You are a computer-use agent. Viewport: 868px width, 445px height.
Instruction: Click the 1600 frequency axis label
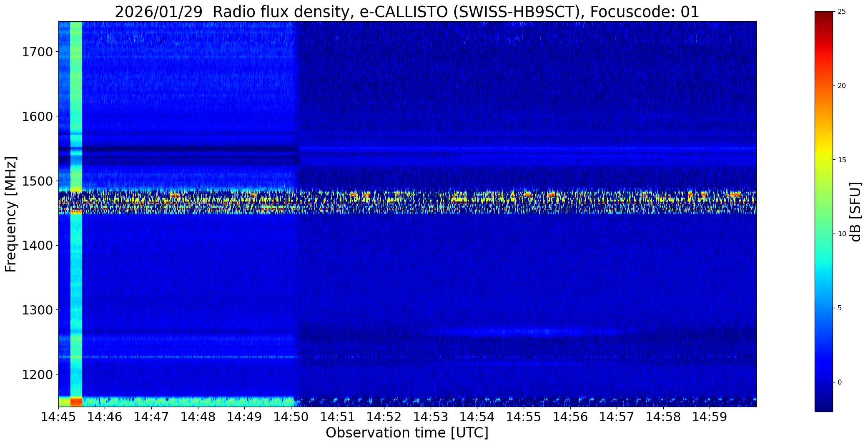pos(37,116)
